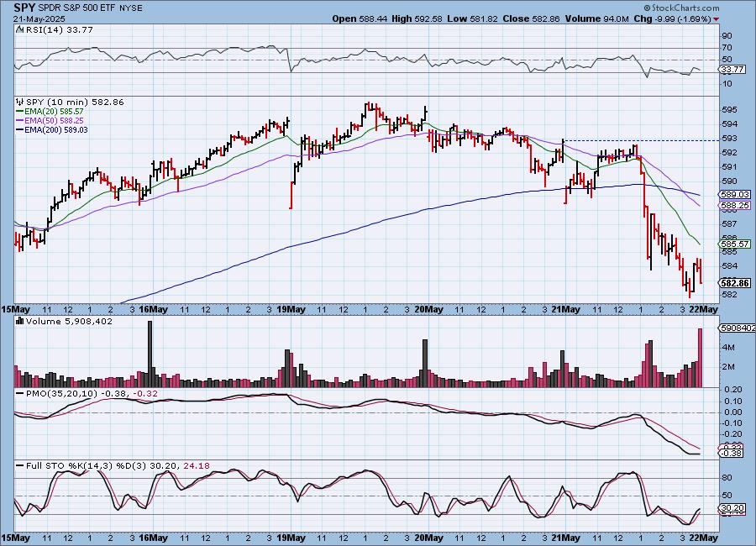Click the mountain icon beside RSI(14)
The image size is (756, 546).
19,29
